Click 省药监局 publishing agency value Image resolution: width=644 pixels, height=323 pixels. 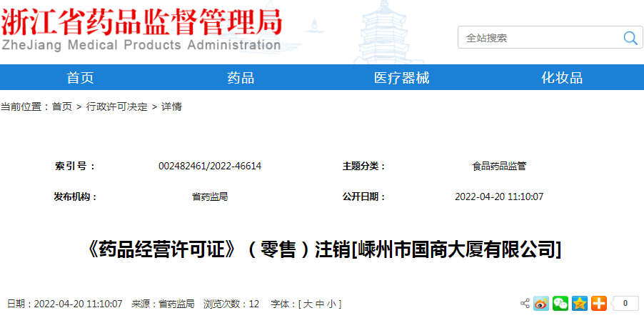pos(210,197)
